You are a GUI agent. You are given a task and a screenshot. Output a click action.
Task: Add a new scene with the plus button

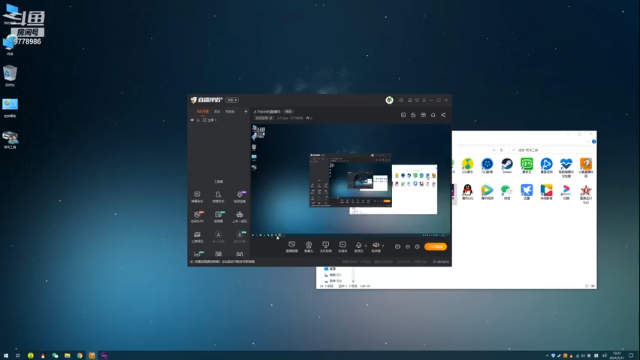246,111
